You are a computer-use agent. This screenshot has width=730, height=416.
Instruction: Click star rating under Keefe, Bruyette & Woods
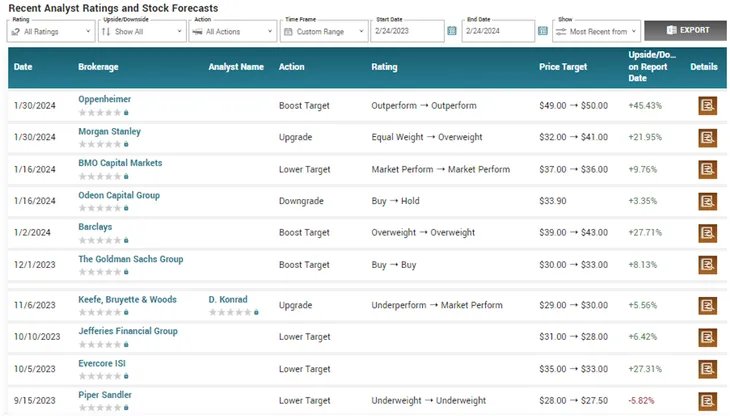click(x=100, y=312)
